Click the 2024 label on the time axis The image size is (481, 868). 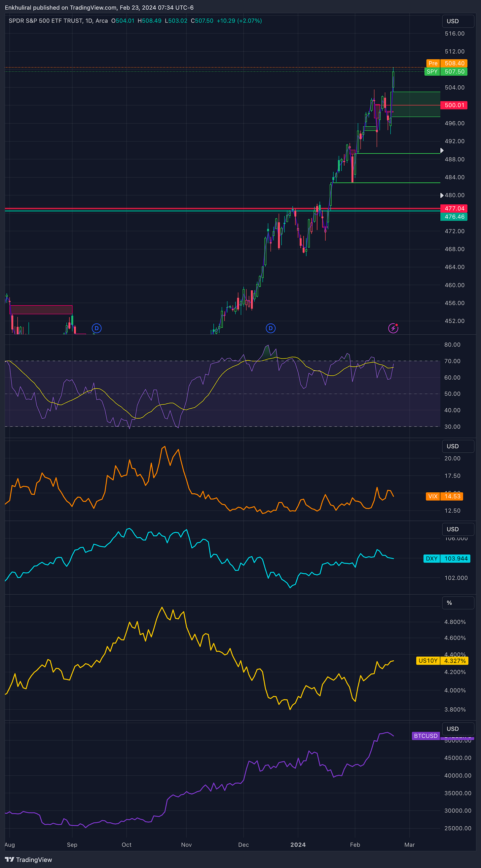click(x=298, y=845)
